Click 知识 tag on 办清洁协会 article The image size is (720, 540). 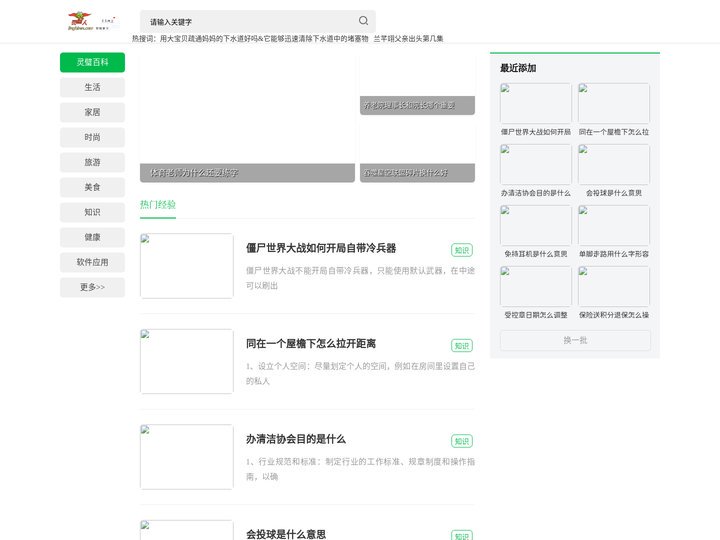coord(461,441)
